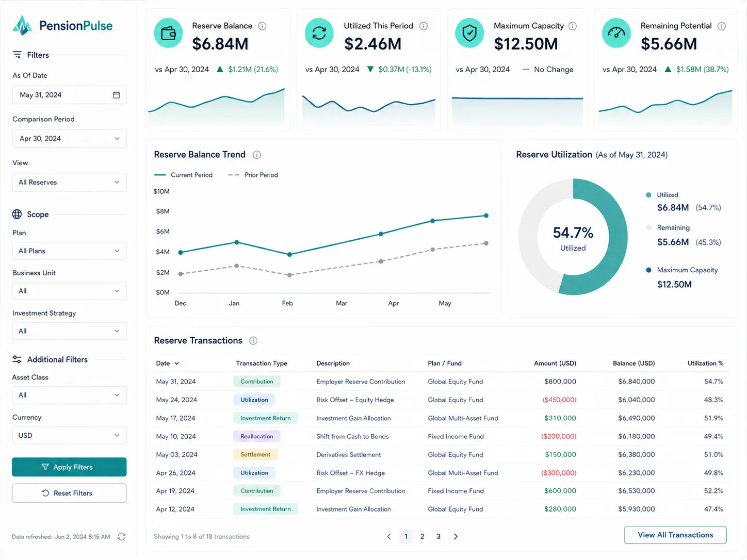Click View All Transactions button

[675, 535]
